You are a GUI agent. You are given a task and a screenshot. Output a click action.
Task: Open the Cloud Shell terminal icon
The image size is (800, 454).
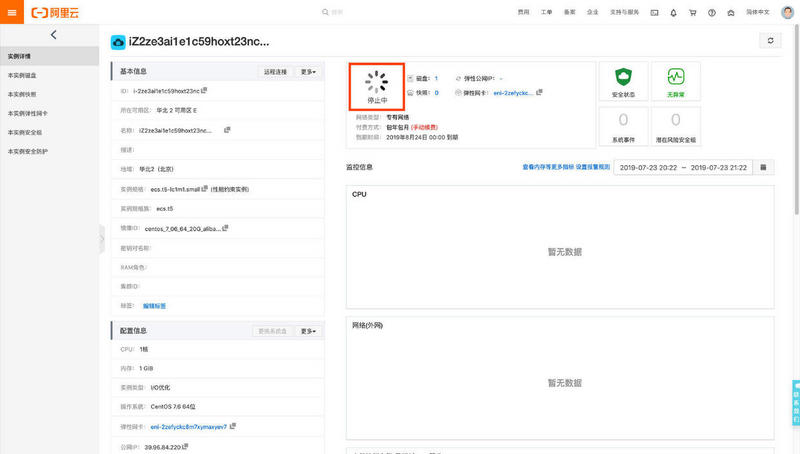(x=654, y=13)
